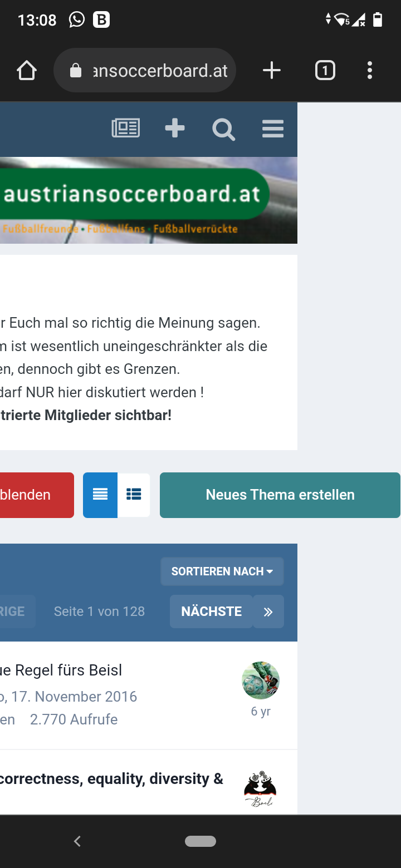
Task: Tap the site lock icon
Action: 75,71
